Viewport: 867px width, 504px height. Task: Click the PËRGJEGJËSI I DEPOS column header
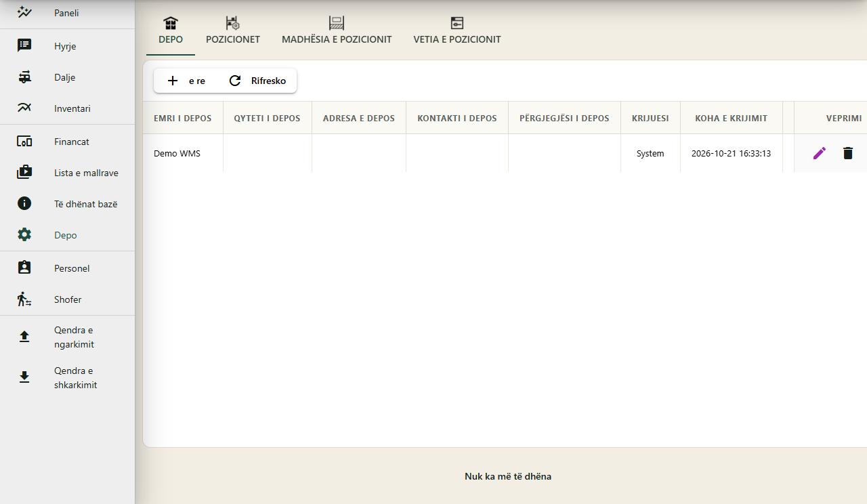[x=565, y=118]
